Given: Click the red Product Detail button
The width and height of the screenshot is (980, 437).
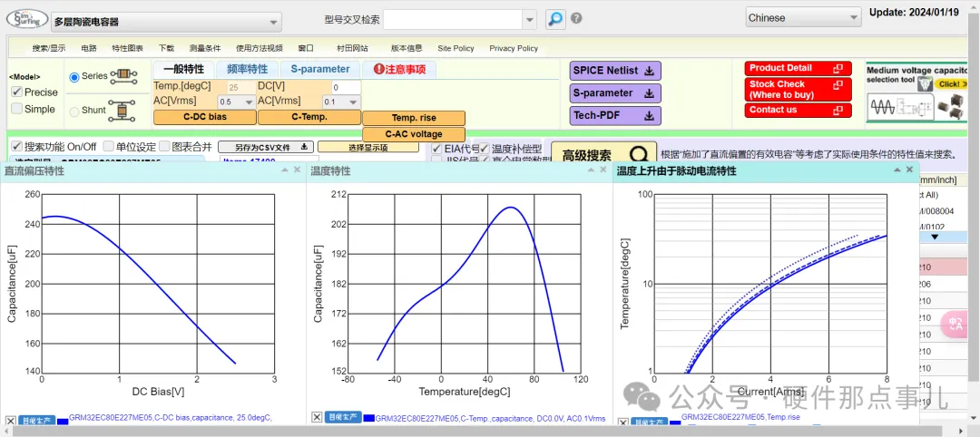Looking at the screenshot, I should click(x=799, y=68).
